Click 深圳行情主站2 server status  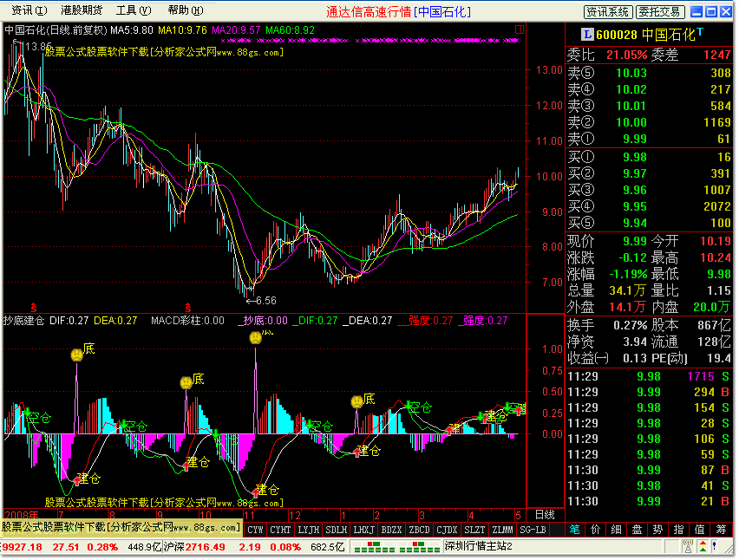pyautogui.click(x=479, y=546)
